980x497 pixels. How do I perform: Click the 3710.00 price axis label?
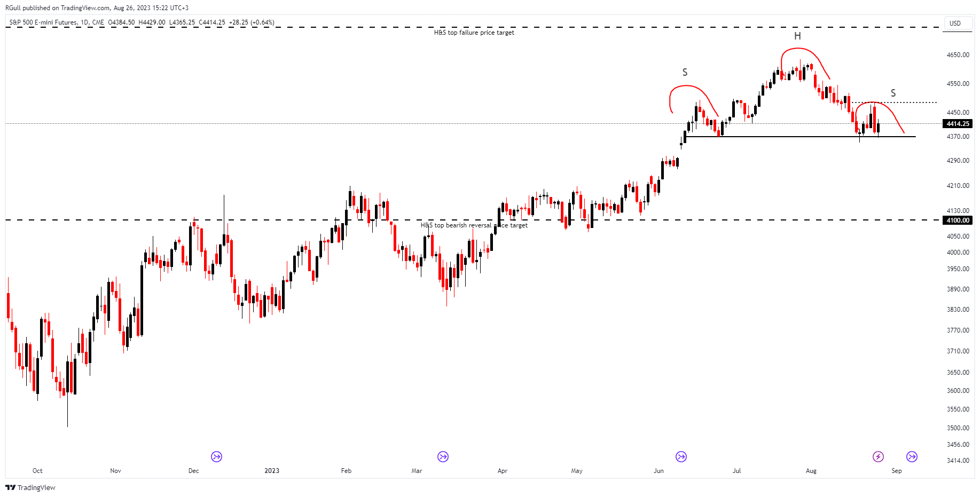point(958,351)
